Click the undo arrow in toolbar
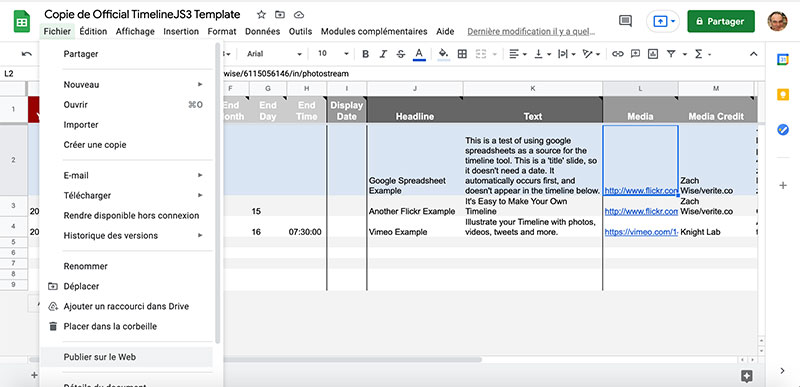800x387 pixels. point(27,54)
